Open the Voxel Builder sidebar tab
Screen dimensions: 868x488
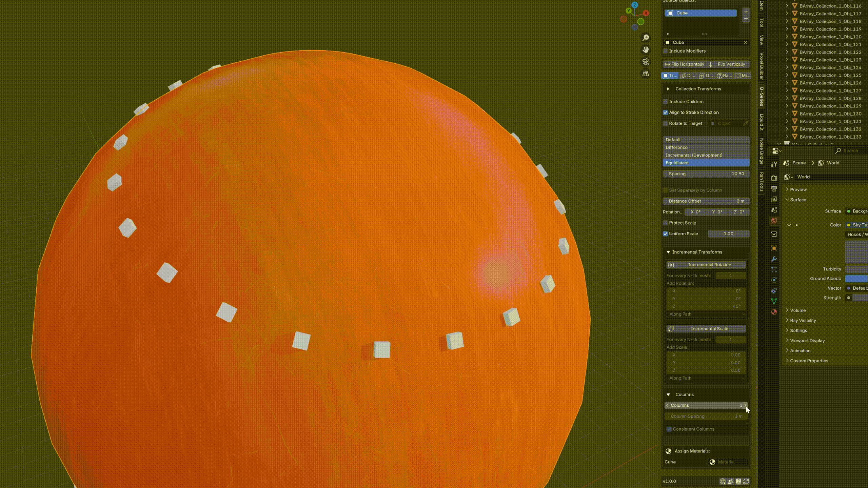[x=762, y=66]
